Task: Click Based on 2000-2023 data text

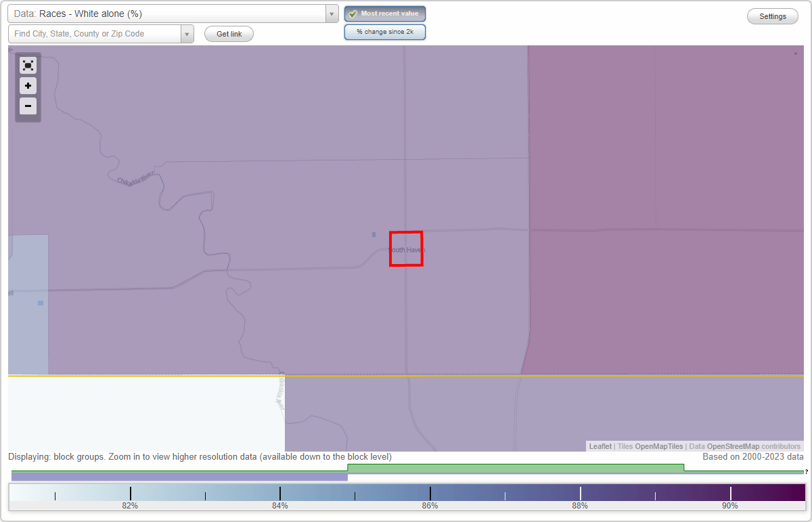Action: [x=753, y=457]
